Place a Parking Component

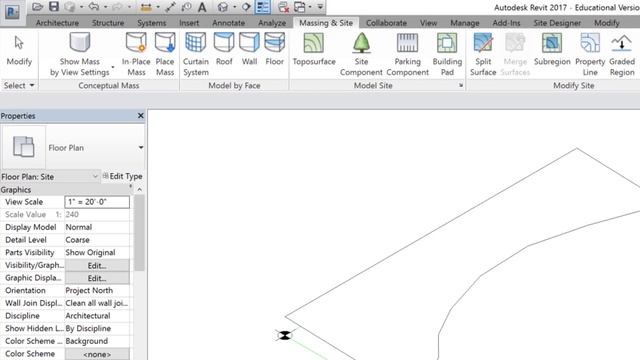(407, 54)
